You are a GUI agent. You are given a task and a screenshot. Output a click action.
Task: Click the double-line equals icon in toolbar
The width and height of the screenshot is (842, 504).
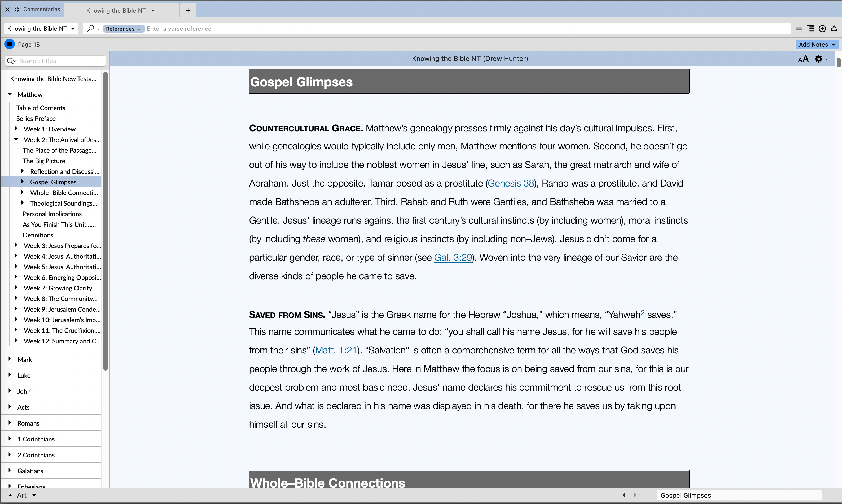click(x=799, y=29)
